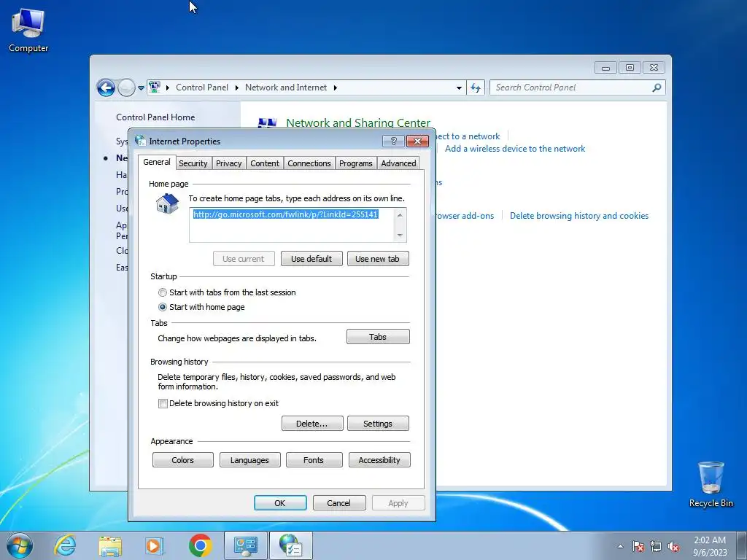Image resolution: width=747 pixels, height=560 pixels.
Task: Click Network and Internet breadcrumb
Action: pos(286,87)
